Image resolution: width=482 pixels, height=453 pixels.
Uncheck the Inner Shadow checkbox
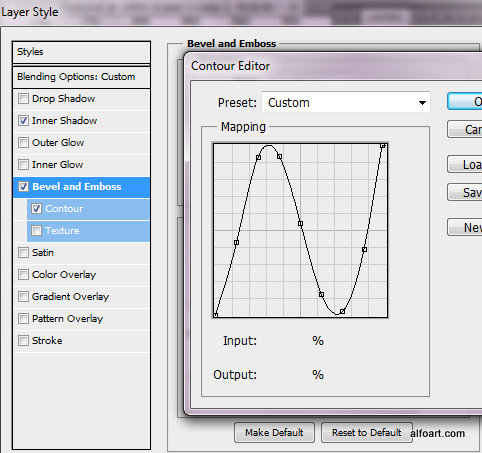(x=23, y=121)
